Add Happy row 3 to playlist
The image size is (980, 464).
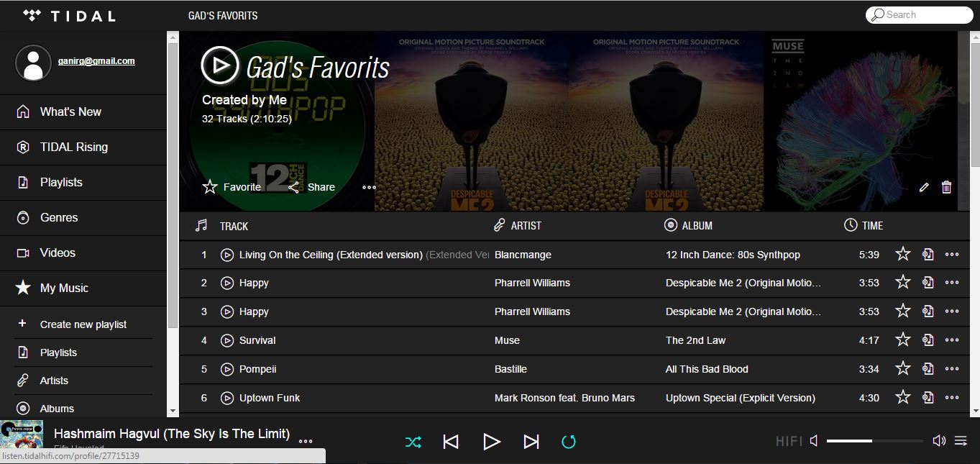click(x=928, y=311)
